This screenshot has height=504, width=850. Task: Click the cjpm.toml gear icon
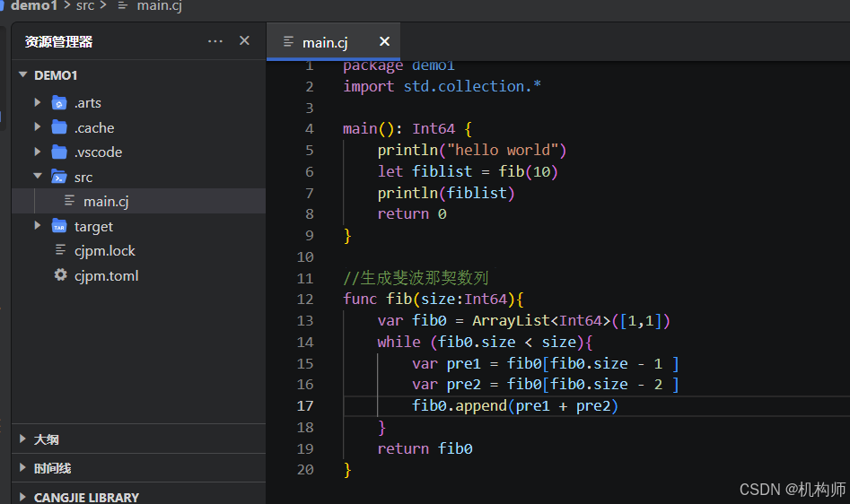pyautogui.click(x=61, y=274)
